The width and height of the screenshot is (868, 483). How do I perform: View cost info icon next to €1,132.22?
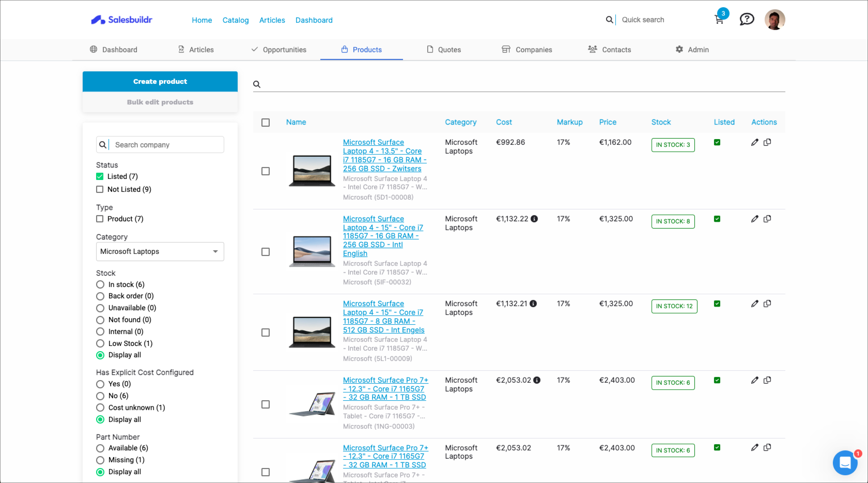click(x=534, y=219)
